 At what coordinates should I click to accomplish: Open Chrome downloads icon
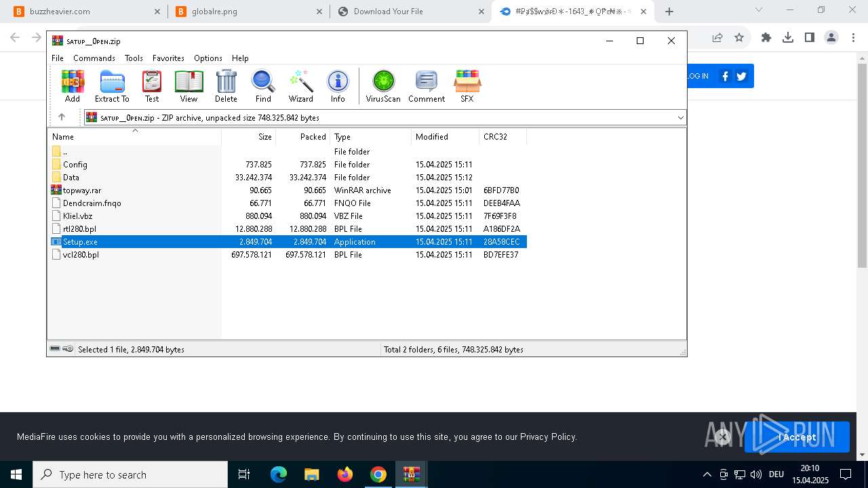[x=788, y=38]
